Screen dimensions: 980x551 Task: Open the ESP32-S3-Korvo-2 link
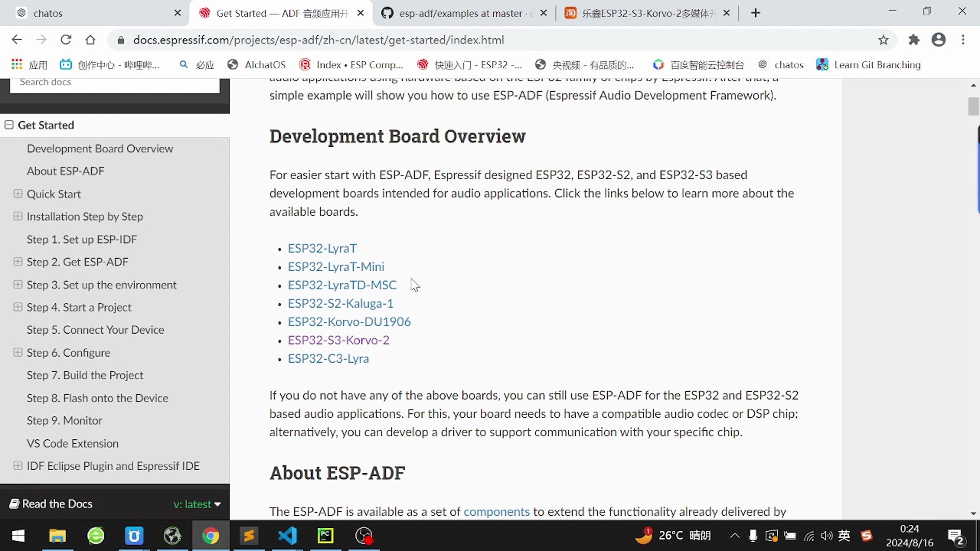click(338, 340)
